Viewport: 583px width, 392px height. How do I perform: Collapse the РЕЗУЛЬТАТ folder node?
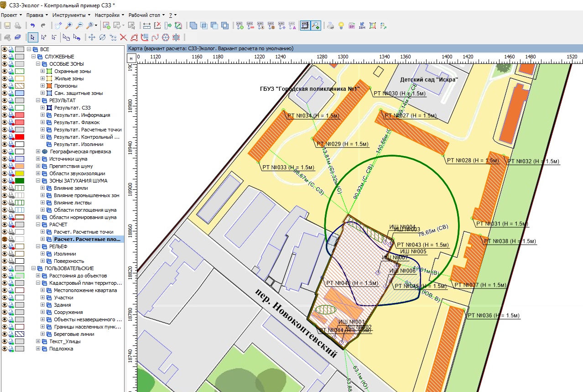[x=38, y=100]
